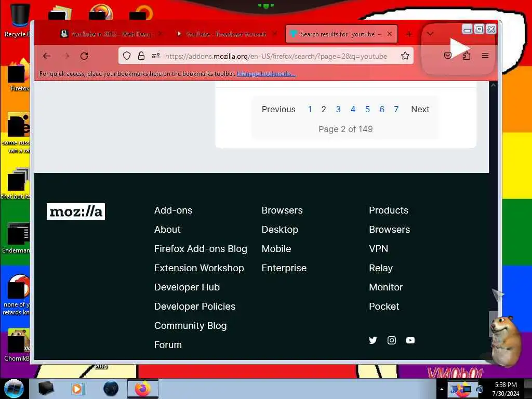Open results page 6
532x399 pixels.
click(382, 109)
